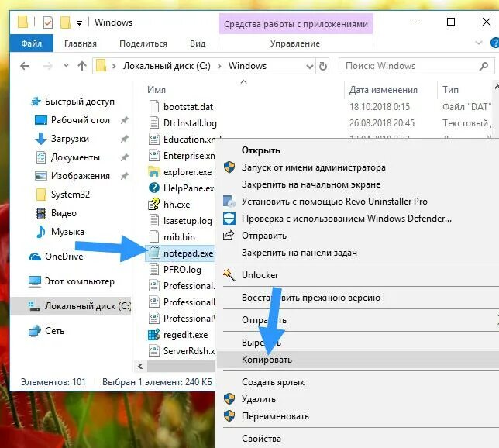
Task: Open the Customize Quick Access Toolbar dropdown
Action: pyautogui.click(x=79, y=23)
